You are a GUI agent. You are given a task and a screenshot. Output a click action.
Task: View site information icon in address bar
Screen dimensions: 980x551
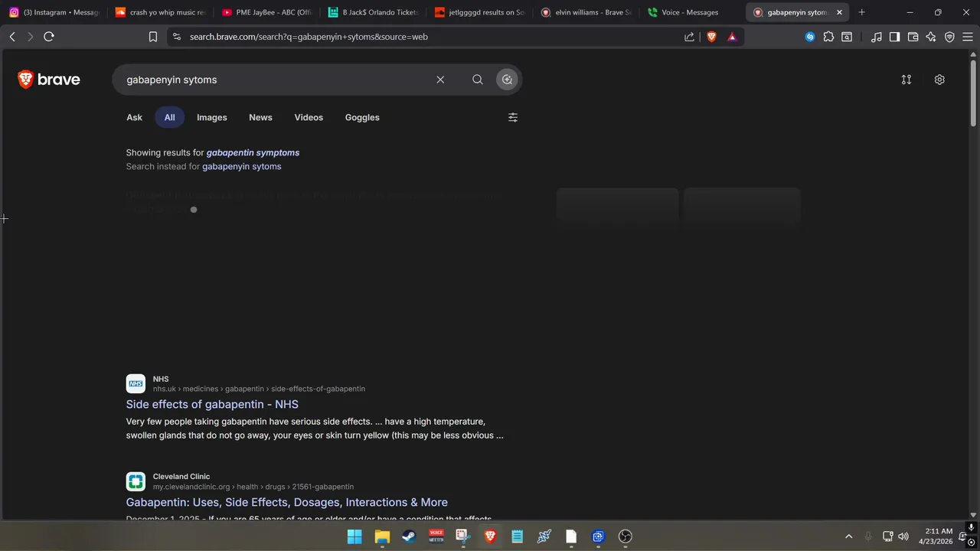(x=177, y=37)
